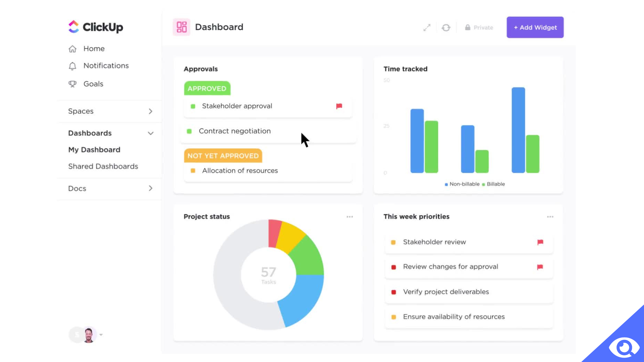Click the Add Widget button
644x362 pixels.
pyautogui.click(x=535, y=27)
